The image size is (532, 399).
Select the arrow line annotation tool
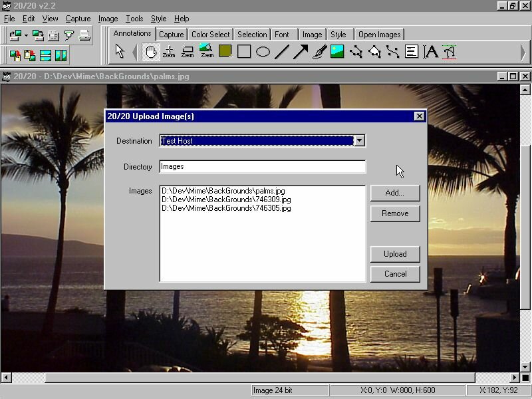pos(301,51)
